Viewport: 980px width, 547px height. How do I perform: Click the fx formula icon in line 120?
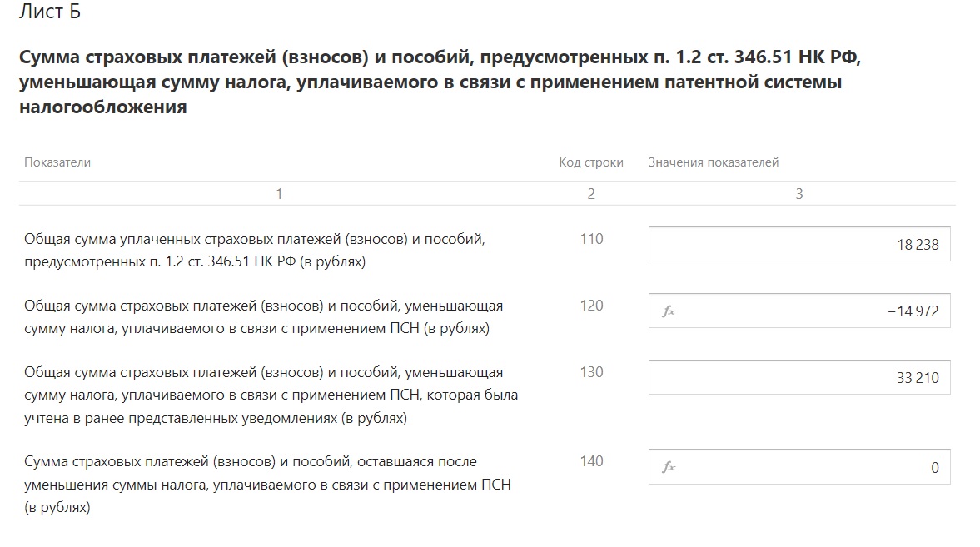669,311
